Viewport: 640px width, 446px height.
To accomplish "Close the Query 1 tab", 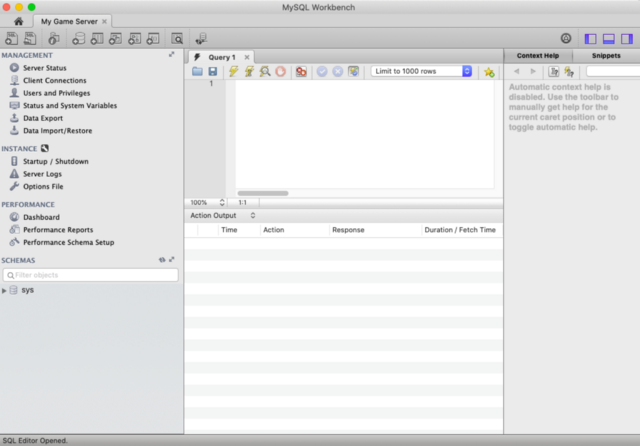I will [247, 58].
